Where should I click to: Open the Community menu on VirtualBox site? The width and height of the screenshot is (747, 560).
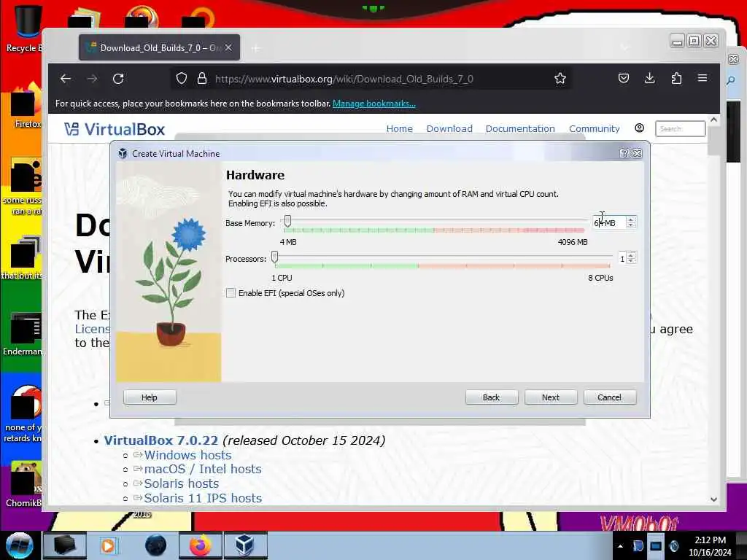(x=594, y=128)
